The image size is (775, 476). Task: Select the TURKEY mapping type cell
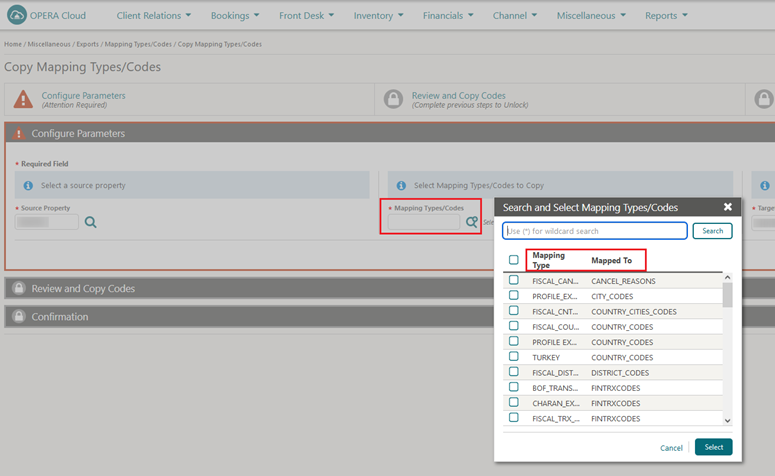pyautogui.click(x=546, y=357)
